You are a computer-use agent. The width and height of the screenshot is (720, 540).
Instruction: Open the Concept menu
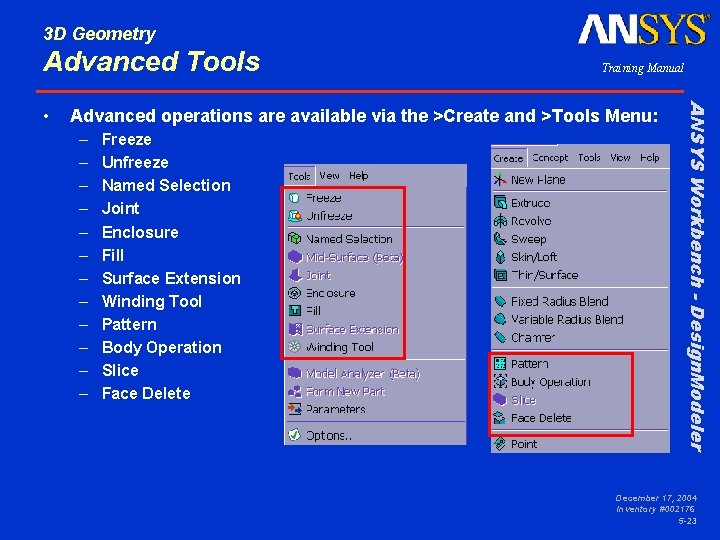click(550, 158)
